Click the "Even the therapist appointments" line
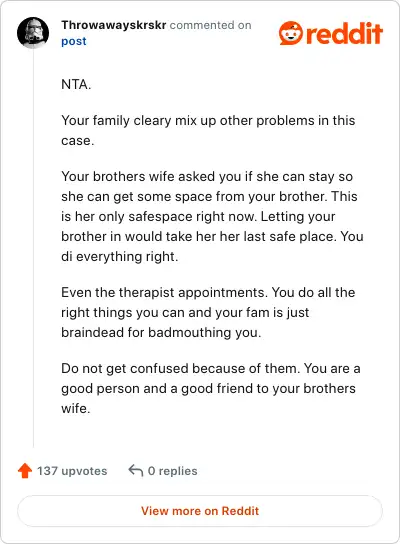 click(208, 292)
